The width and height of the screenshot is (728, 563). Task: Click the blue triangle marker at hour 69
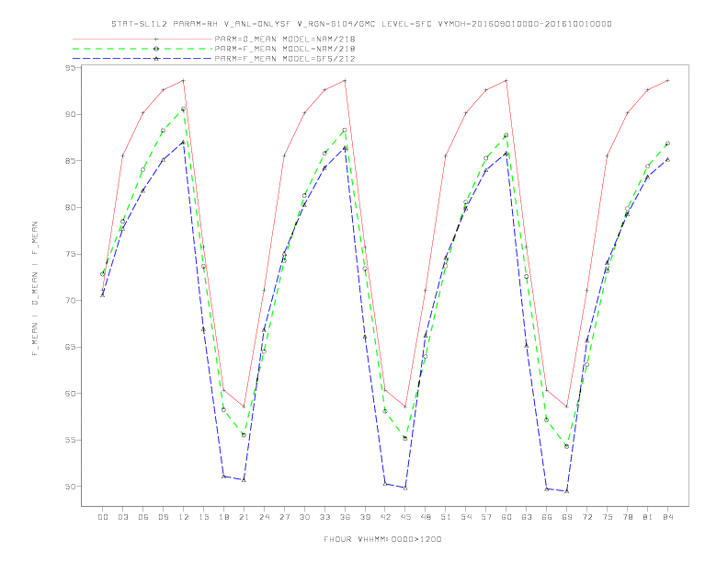point(567,491)
